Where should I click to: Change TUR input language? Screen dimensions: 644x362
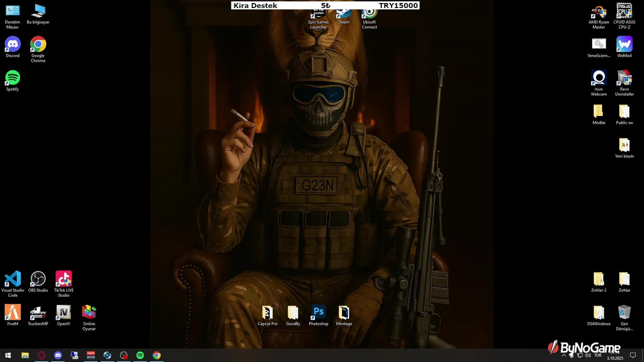[x=598, y=355]
